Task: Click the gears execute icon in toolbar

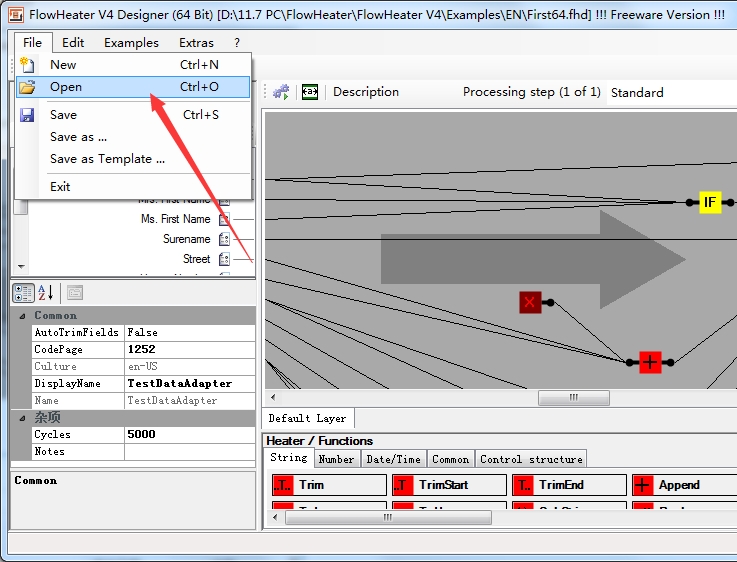Action: click(281, 92)
